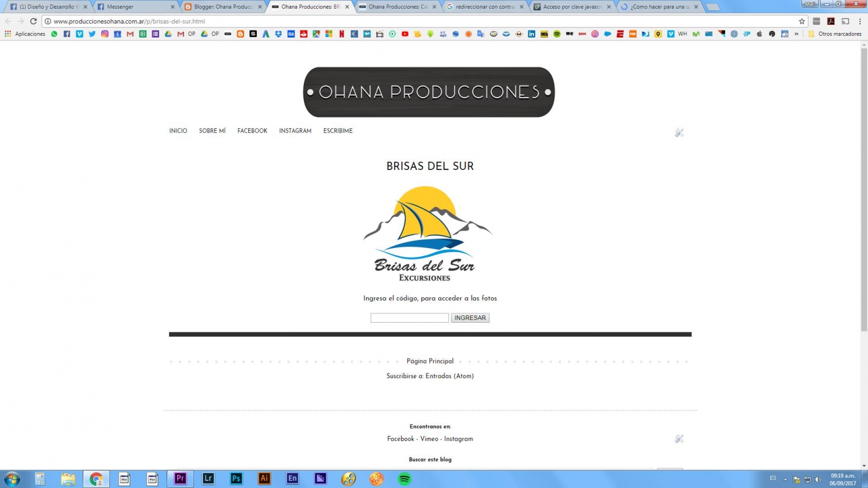Click the Ohana Producciones header banner

pyautogui.click(x=429, y=92)
